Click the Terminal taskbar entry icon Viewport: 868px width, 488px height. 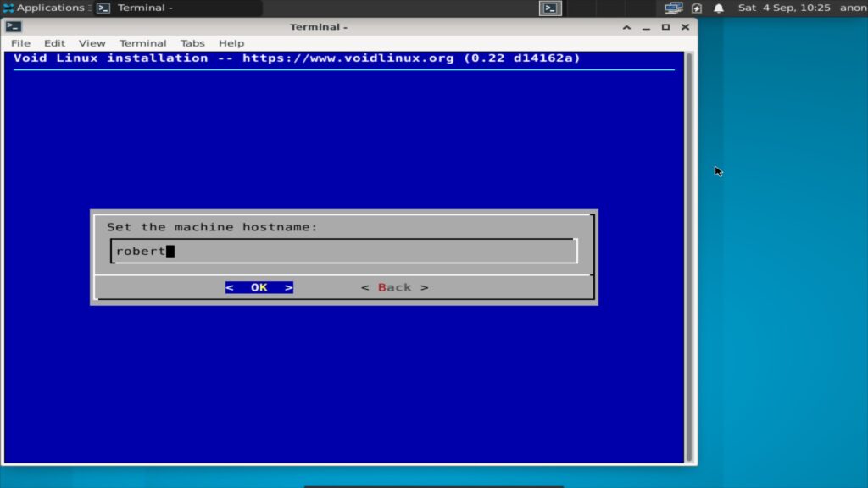pyautogui.click(x=103, y=8)
